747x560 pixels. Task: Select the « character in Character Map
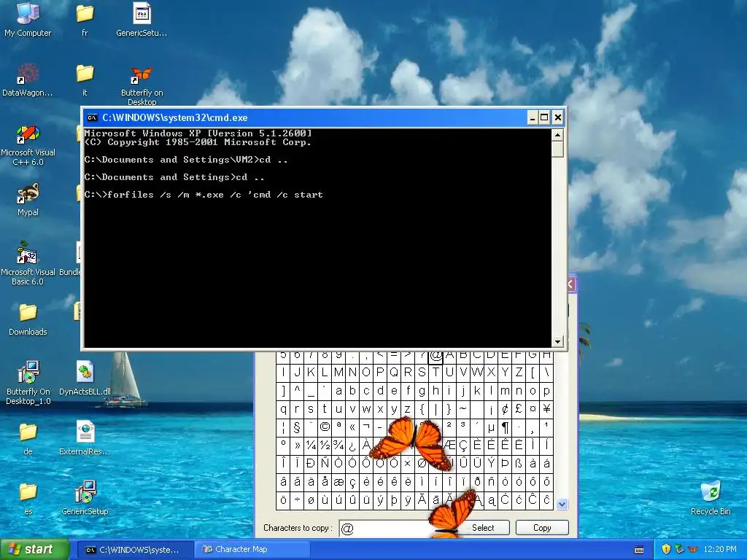click(352, 427)
